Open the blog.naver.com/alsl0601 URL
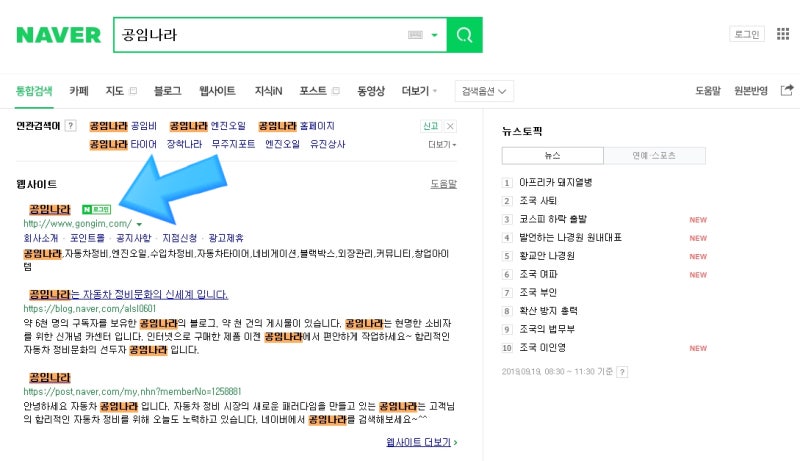800x461 pixels. 90,309
